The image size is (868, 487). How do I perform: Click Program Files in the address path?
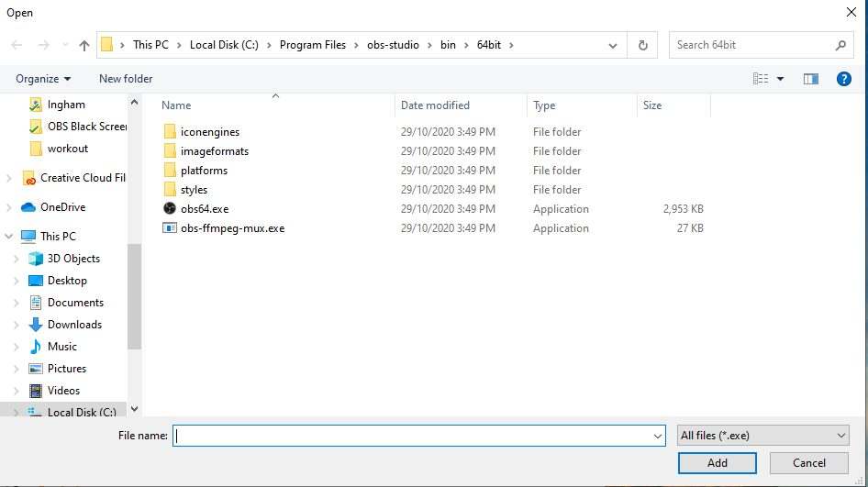click(x=312, y=45)
